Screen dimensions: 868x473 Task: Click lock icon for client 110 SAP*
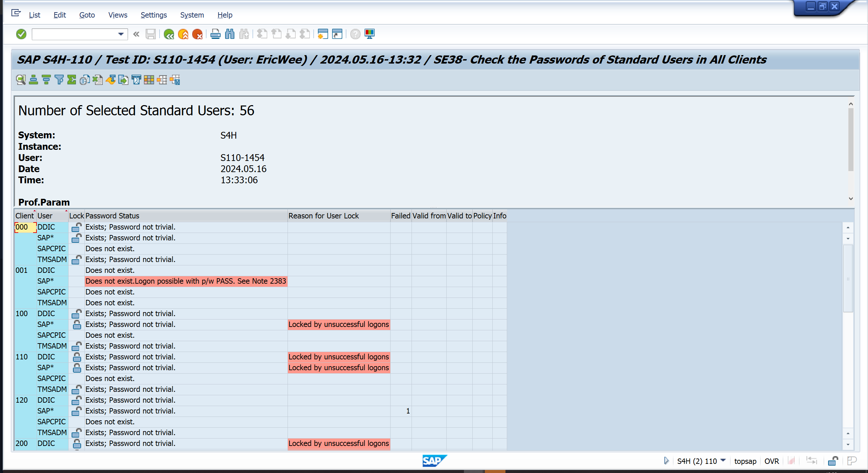click(77, 368)
